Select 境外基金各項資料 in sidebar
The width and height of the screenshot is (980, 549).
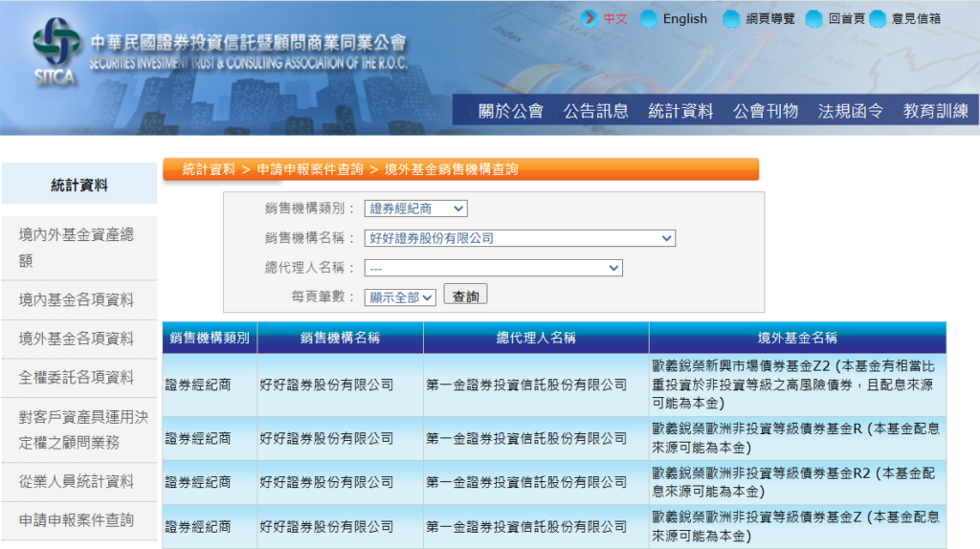[x=79, y=340]
